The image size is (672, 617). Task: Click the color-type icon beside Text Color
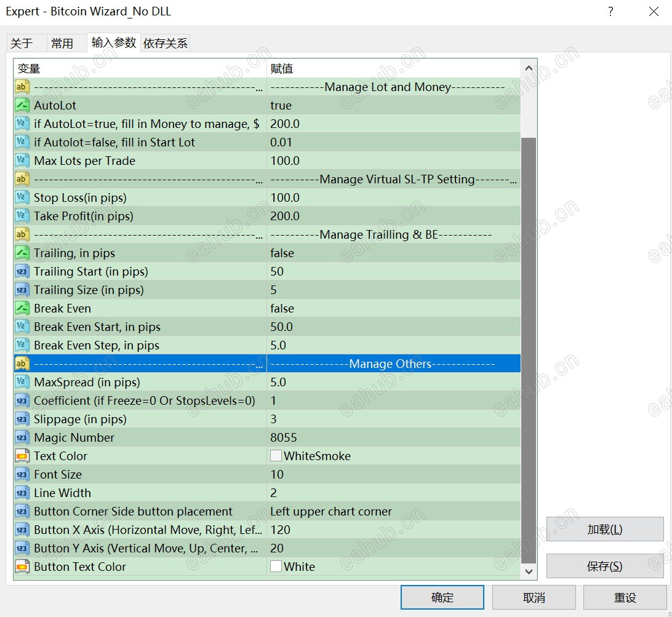(22, 455)
